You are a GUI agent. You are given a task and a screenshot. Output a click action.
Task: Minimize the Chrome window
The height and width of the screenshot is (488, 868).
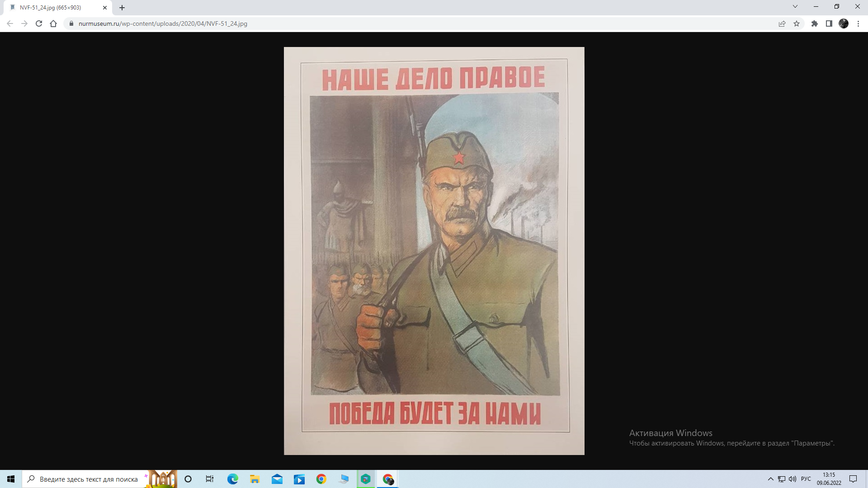[816, 7]
